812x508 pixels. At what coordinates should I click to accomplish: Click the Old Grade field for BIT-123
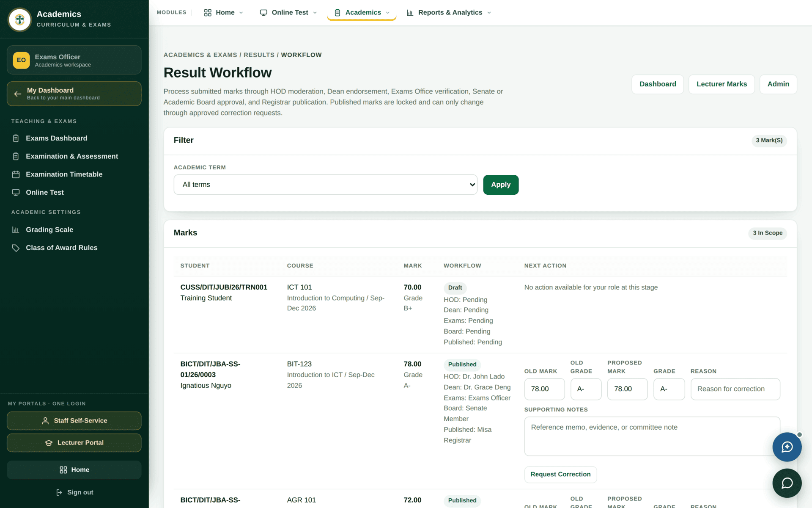(x=586, y=389)
